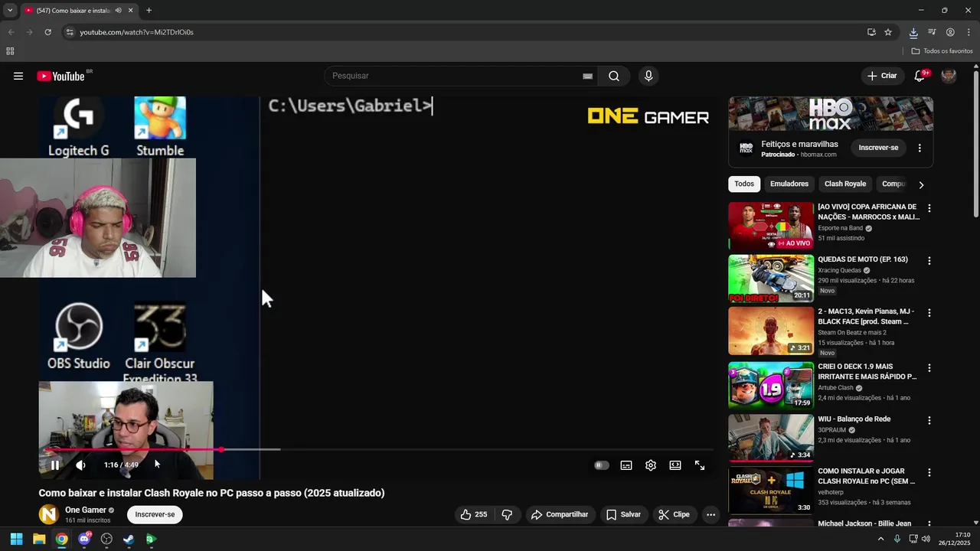
Task: Toggle subtitles in the player
Action: [x=626, y=465]
